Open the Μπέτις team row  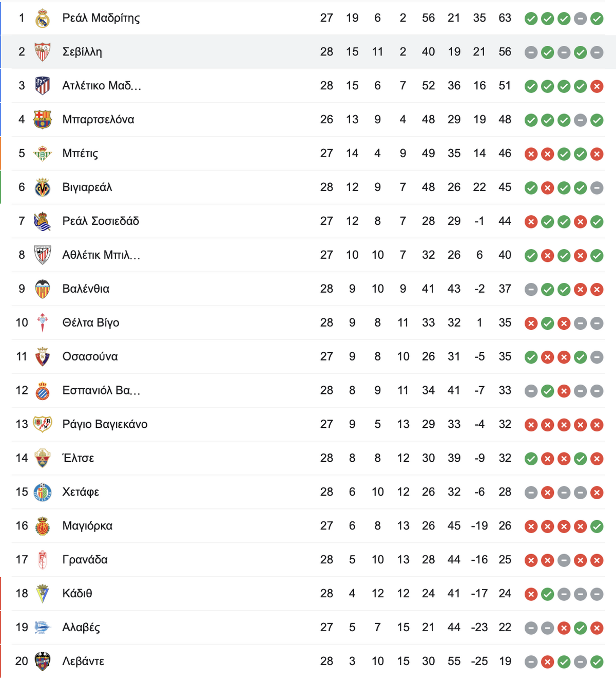coord(308,154)
